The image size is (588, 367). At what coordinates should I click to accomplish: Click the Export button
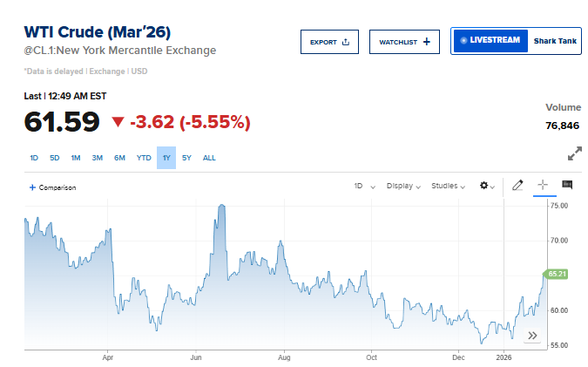[329, 41]
